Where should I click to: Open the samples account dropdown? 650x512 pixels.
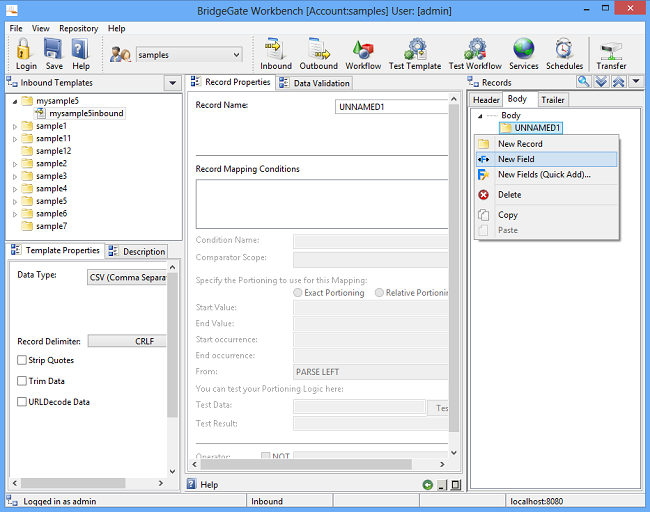tap(189, 55)
